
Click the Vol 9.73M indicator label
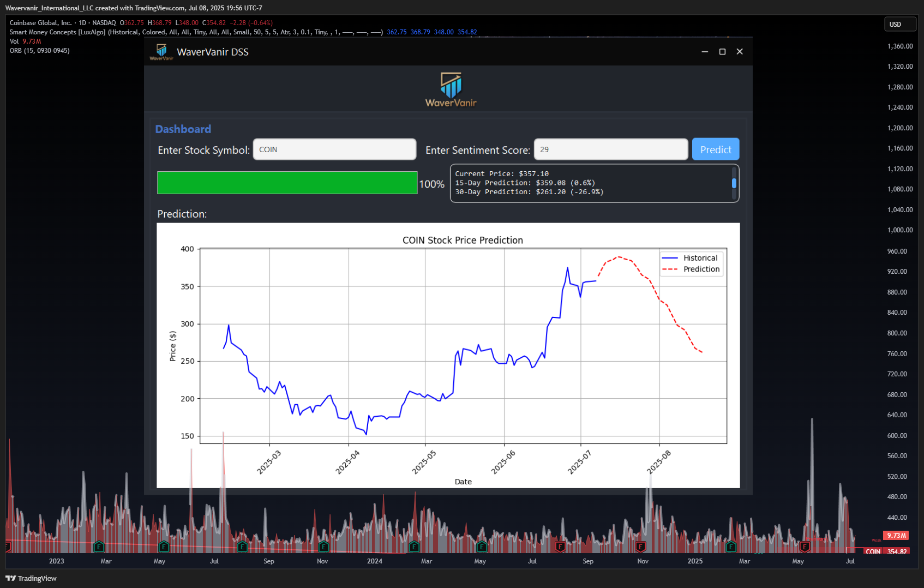pos(25,41)
